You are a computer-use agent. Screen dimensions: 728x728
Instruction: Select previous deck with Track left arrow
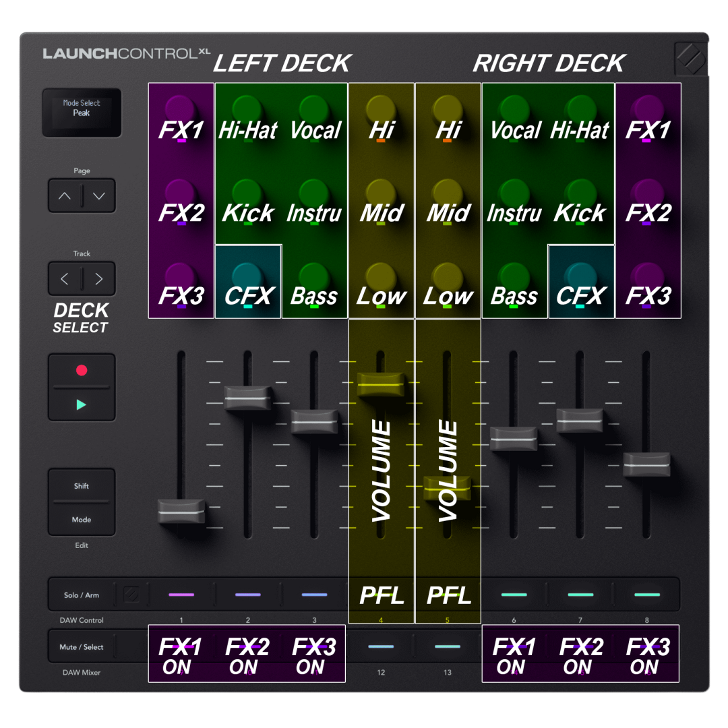coord(65,278)
